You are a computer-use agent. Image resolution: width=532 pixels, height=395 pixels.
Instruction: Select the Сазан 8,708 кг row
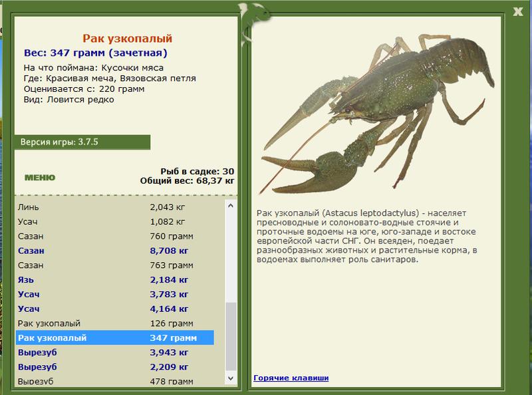tap(115, 251)
